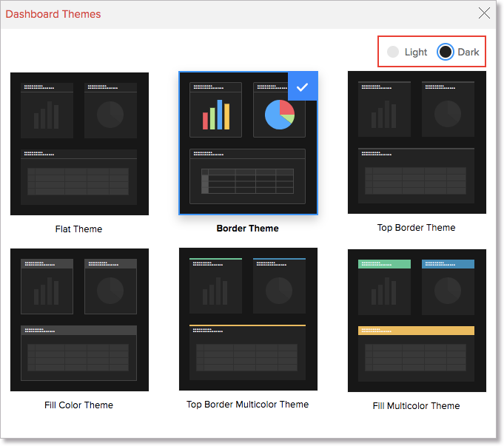Close the Dashboard Themes dialog
Image resolution: width=504 pixels, height=446 pixels.
click(484, 13)
